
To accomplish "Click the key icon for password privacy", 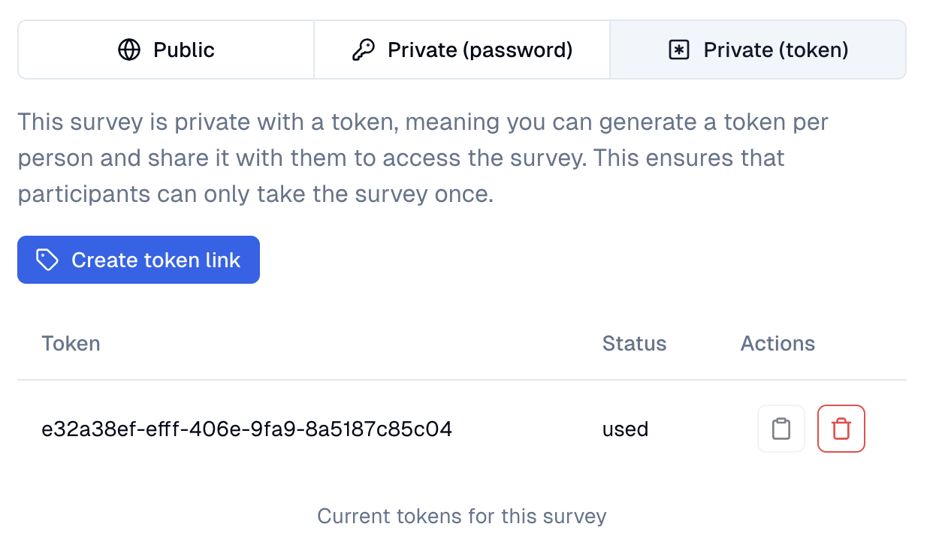I will [363, 50].
